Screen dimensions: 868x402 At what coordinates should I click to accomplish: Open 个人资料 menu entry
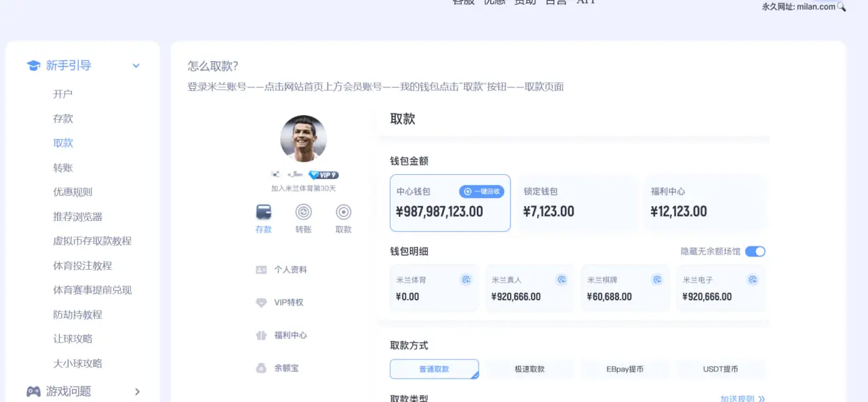coord(290,270)
